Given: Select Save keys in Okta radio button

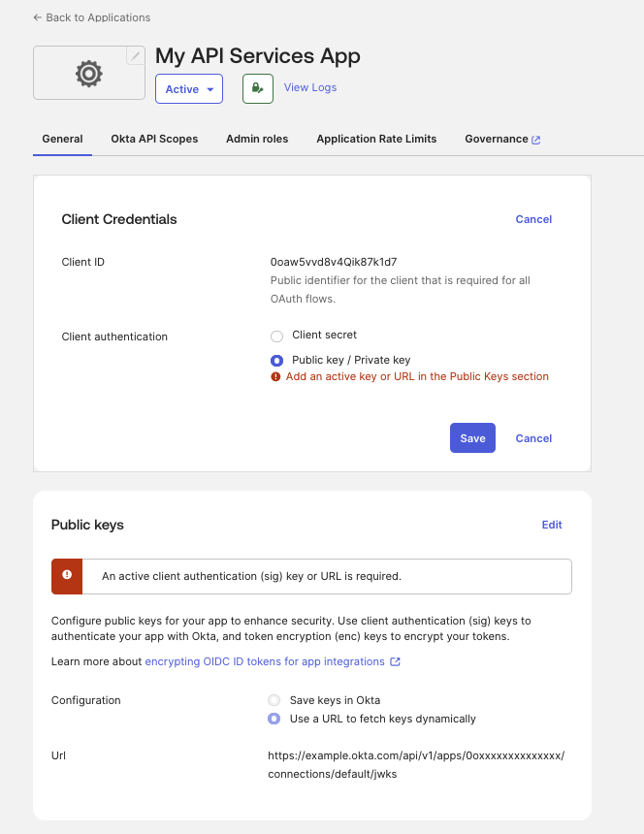Looking at the screenshot, I should [274, 700].
